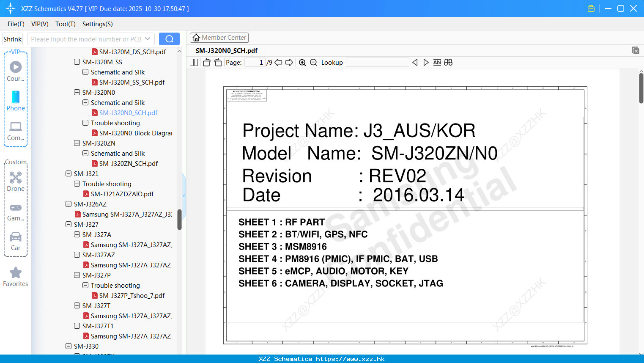Open the VIP(V) menu
The image size is (644, 363).
click(x=40, y=24)
